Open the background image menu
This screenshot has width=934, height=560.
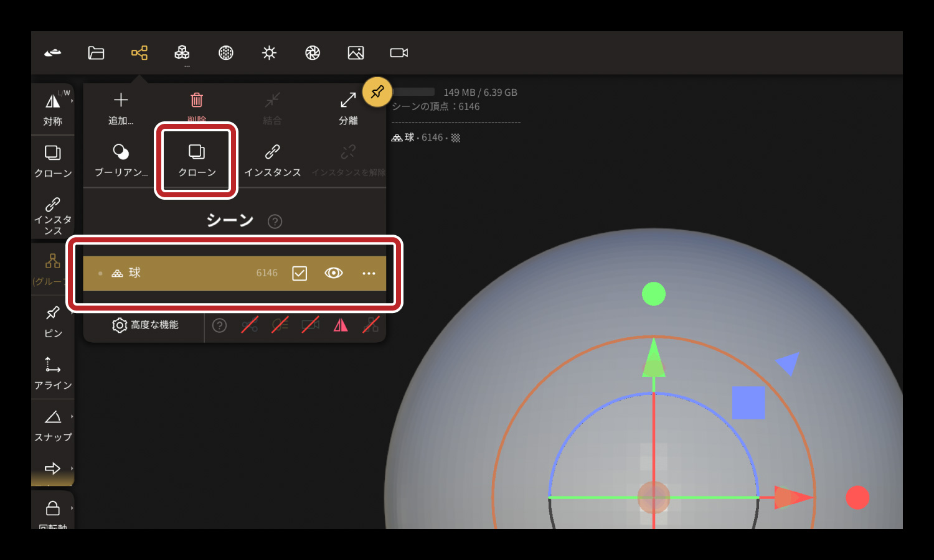click(356, 53)
